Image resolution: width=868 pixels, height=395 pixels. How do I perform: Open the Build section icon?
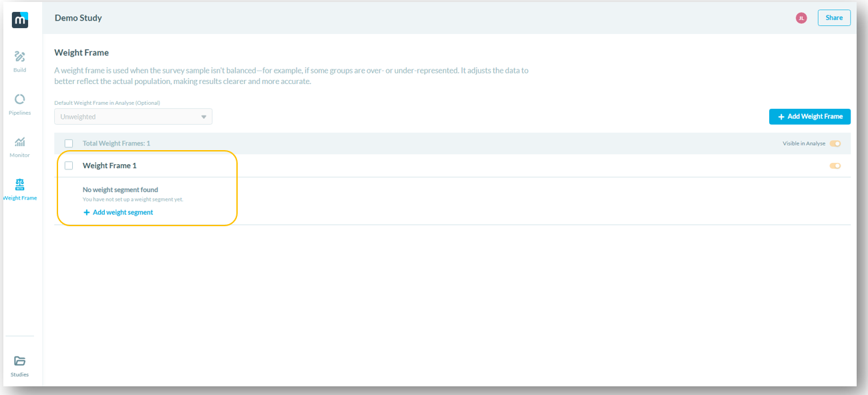[x=20, y=57]
